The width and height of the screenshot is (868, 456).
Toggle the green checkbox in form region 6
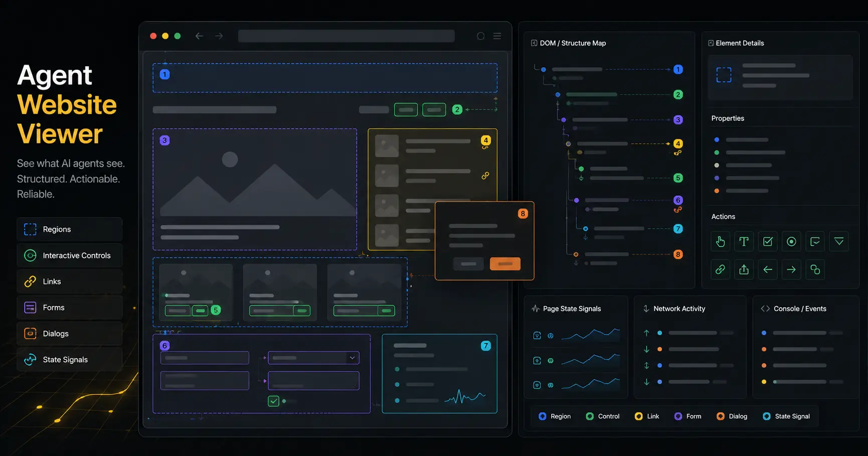273,401
